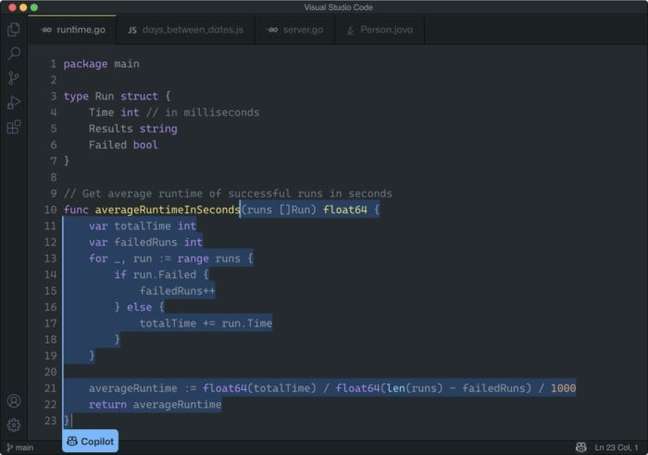648x455 pixels.
Task: Click the comment '// in milliseconds'
Action: click(203, 112)
